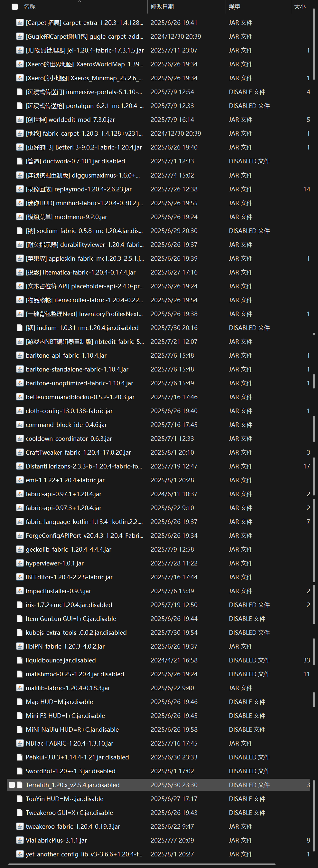Click the jar icon of jei-1.20.4-fabric-17.3.1.5.jar
Viewport: 318px width, 868px height.
[20, 50]
